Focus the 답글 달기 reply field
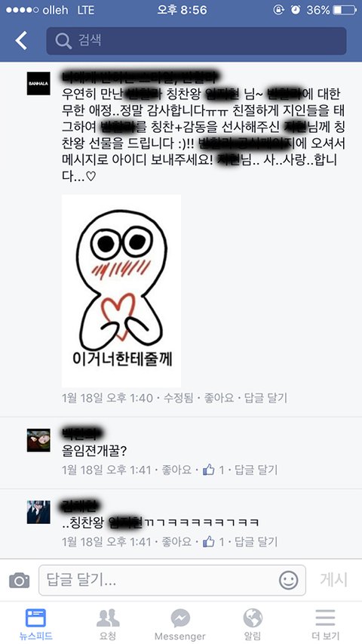This screenshot has height=644, width=362. 172,581
